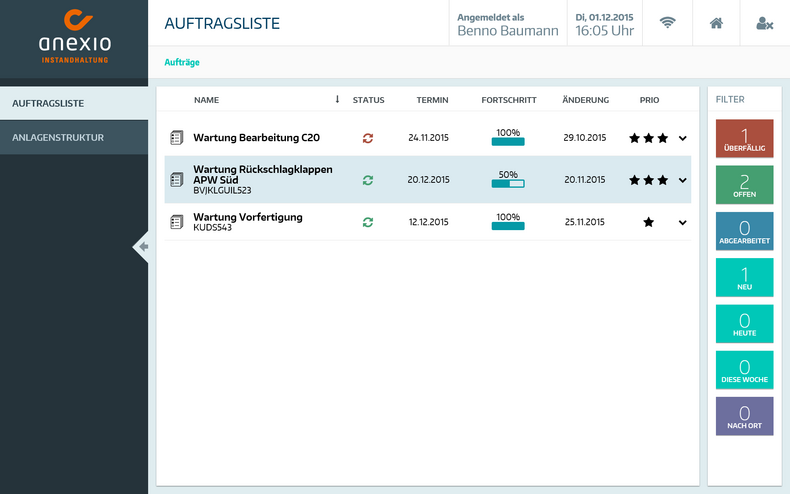Click the 50% progress bar
The height and width of the screenshot is (494, 790).
(508, 184)
